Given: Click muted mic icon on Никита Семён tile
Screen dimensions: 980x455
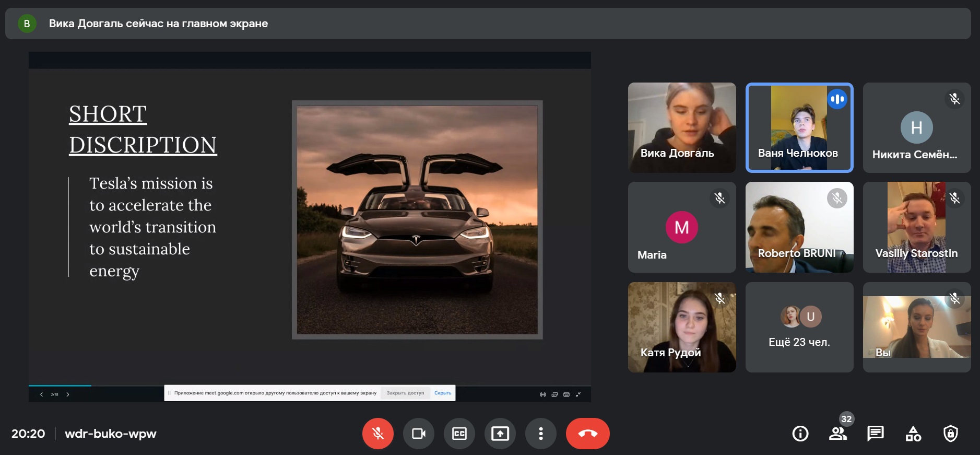Looking at the screenshot, I should [x=954, y=99].
